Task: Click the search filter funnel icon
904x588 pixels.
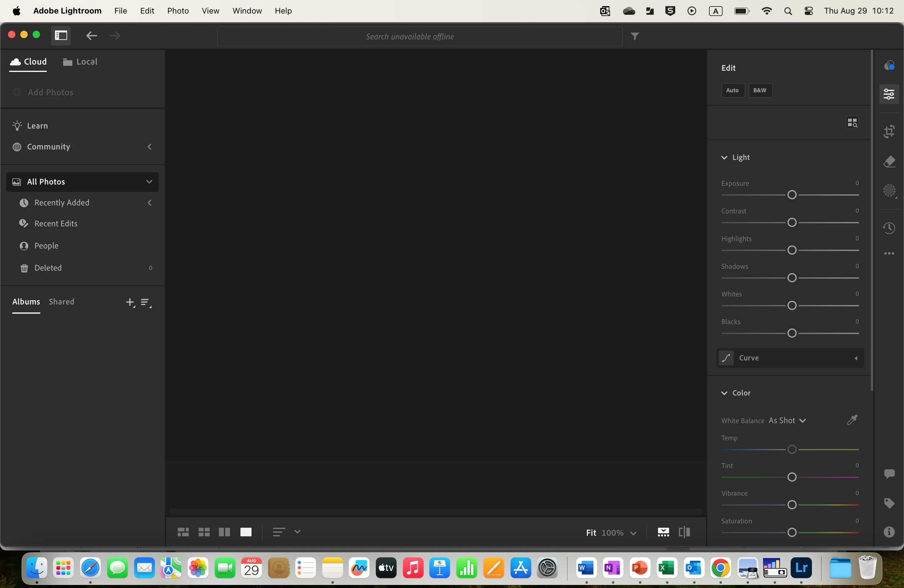Action: tap(635, 37)
